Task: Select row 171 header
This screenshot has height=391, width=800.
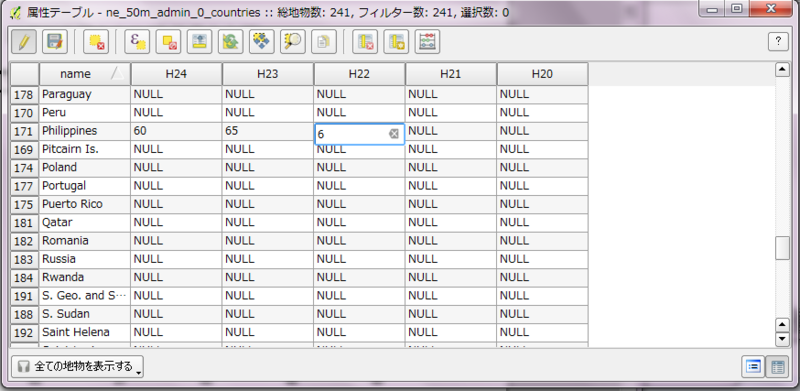Action: coord(25,131)
